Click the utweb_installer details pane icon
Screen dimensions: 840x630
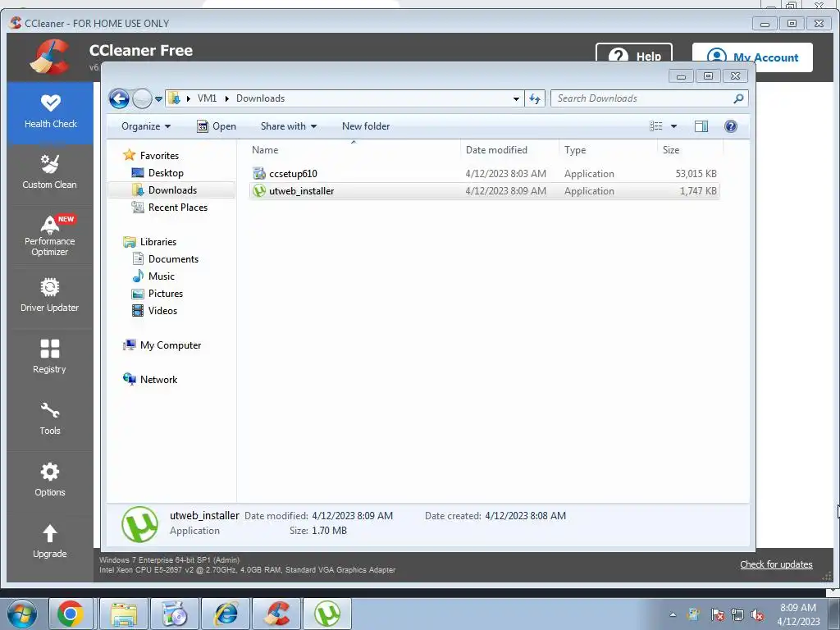click(x=139, y=524)
